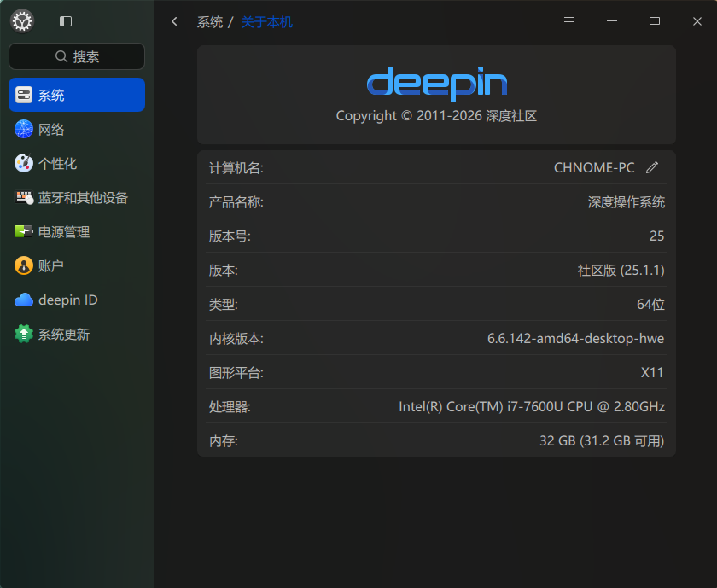Open the hamburger main menu
Image resolution: width=717 pixels, height=588 pixels.
(568, 21)
